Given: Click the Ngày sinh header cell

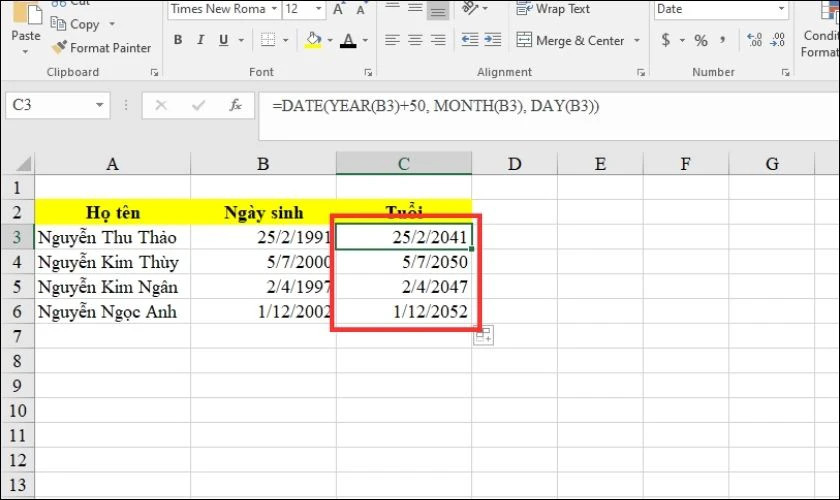Looking at the screenshot, I should [x=263, y=212].
